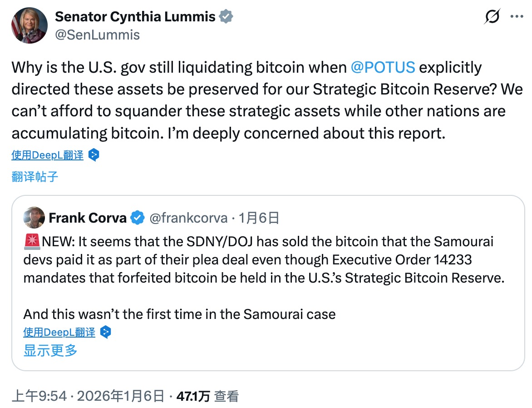This screenshot has height=408, width=532.
Task: Click the Grok icon at top right
Action: click(x=493, y=17)
